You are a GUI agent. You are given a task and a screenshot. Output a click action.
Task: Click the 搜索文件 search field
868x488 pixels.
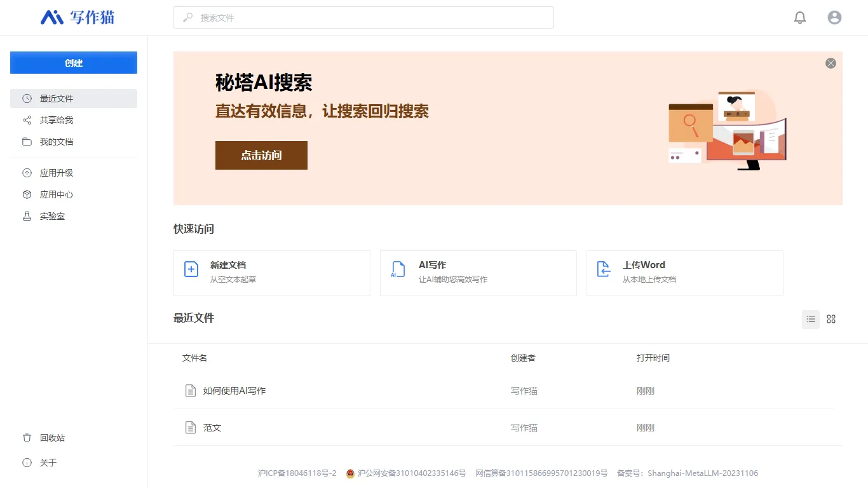pos(363,17)
